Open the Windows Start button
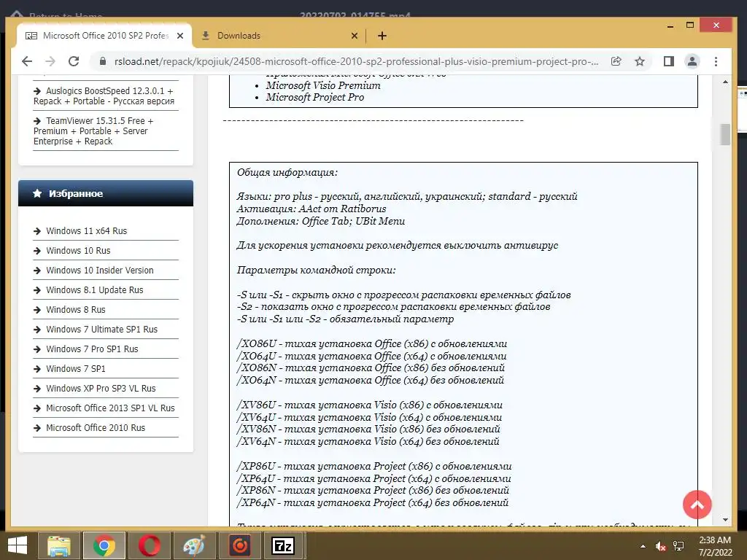This screenshot has height=560, width=747. (x=18, y=545)
